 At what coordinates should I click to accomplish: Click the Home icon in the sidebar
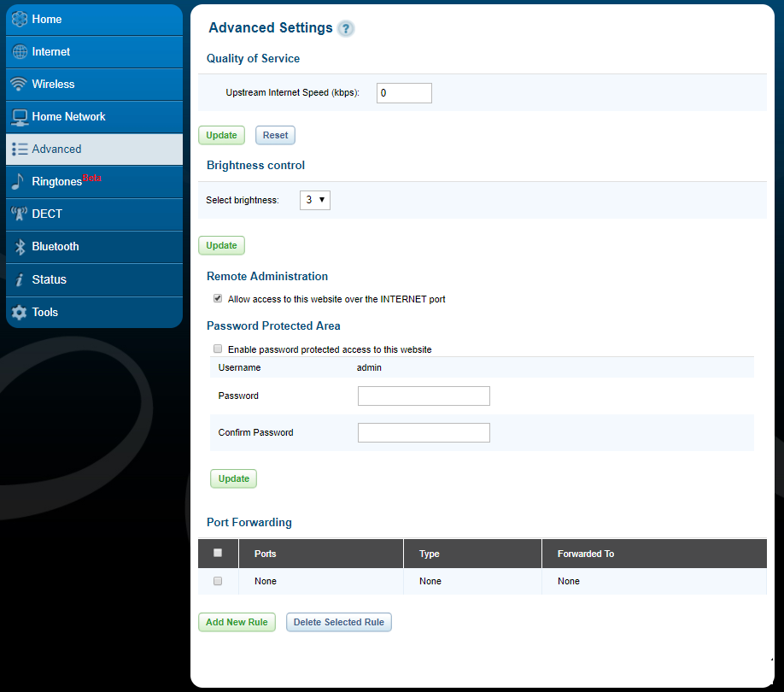19,19
